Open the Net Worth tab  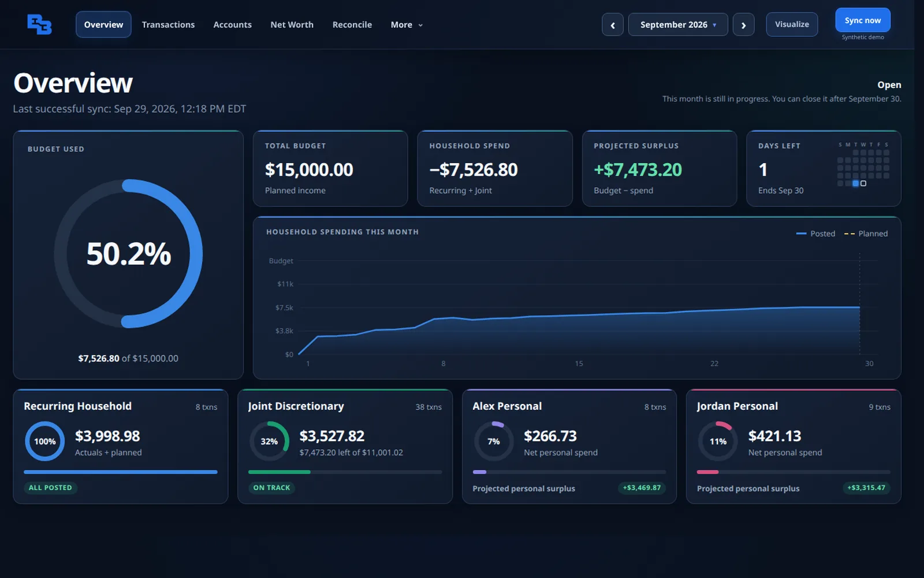(x=292, y=25)
